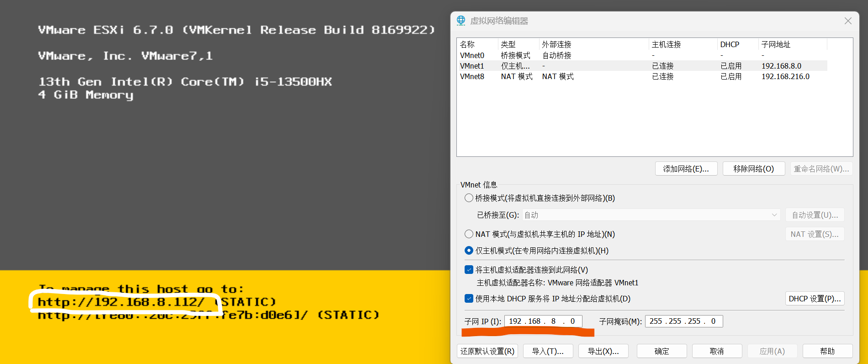The width and height of the screenshot is (868, 364).
Task: Click the 应用(A) button
Action: pyautogui.click(x=773, y=351)
